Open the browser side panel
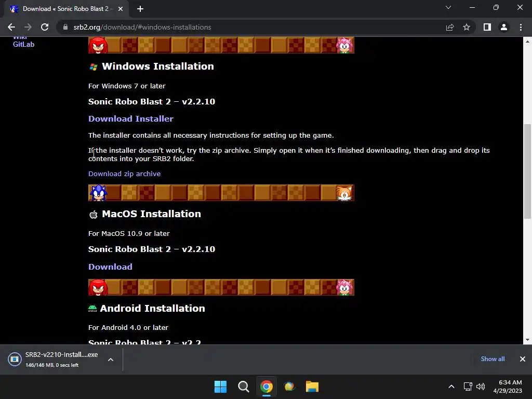 tap(487, 27)
